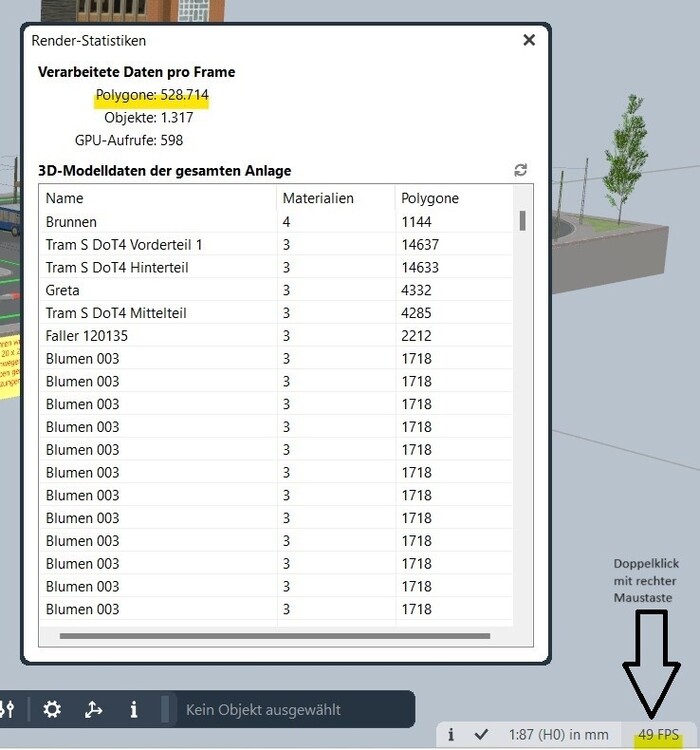
Task: Click the refresh icon for 3D-Modelldaten
Action: pos(521,170)
